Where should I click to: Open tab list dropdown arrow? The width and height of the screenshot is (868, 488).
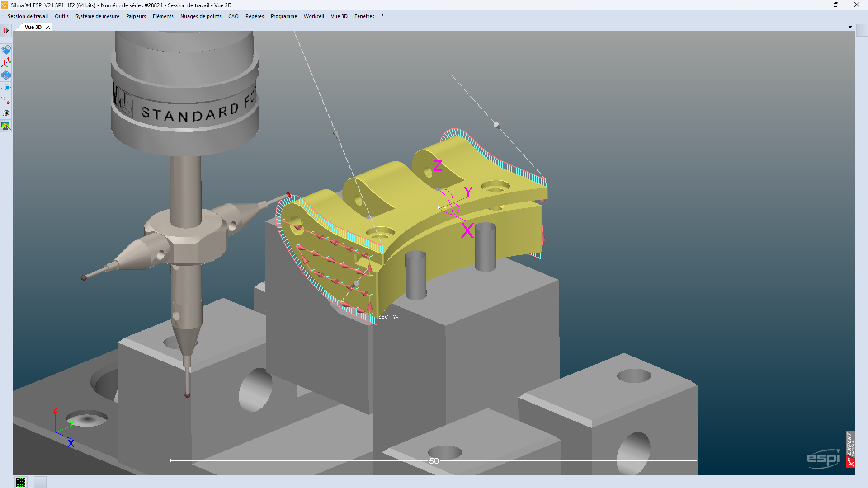pyautogui.click(x=850, y=27)
